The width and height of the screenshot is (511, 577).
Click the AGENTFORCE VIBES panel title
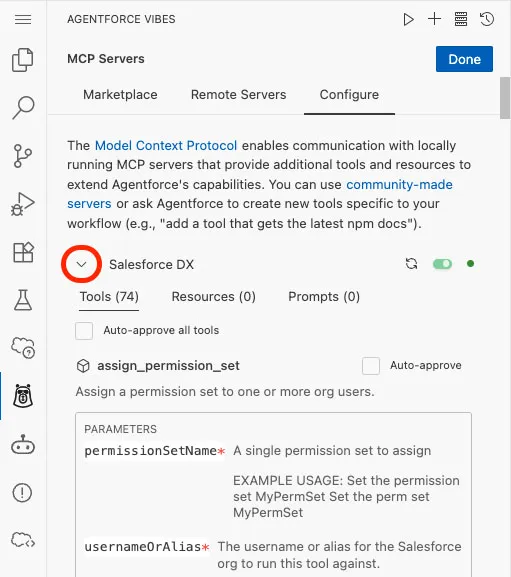click(x=121, y=19)
